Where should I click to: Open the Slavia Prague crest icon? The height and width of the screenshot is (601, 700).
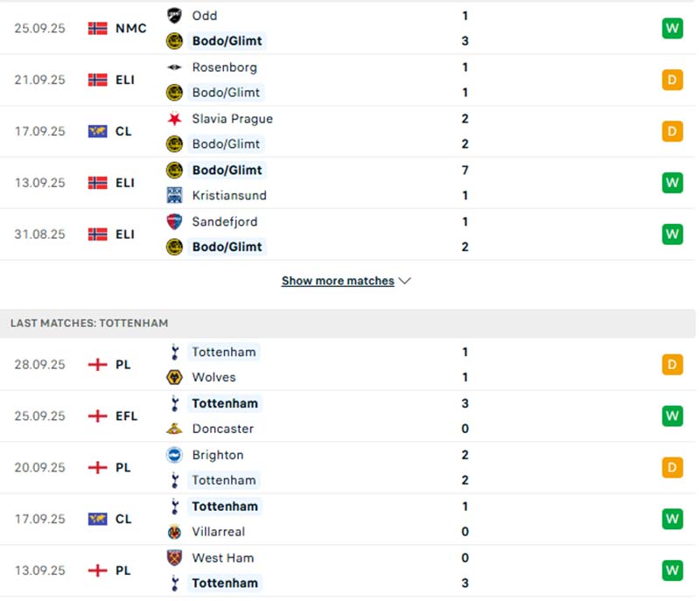tap(175, 119)
